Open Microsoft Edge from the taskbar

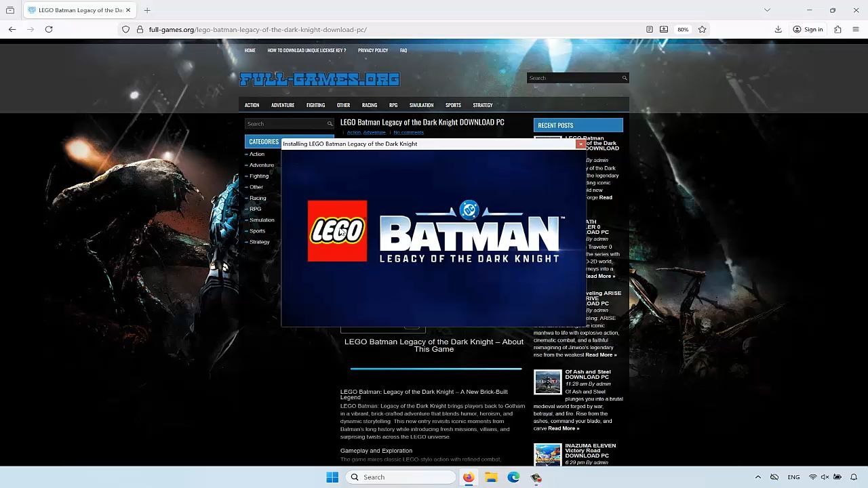[x=513, y=477]
